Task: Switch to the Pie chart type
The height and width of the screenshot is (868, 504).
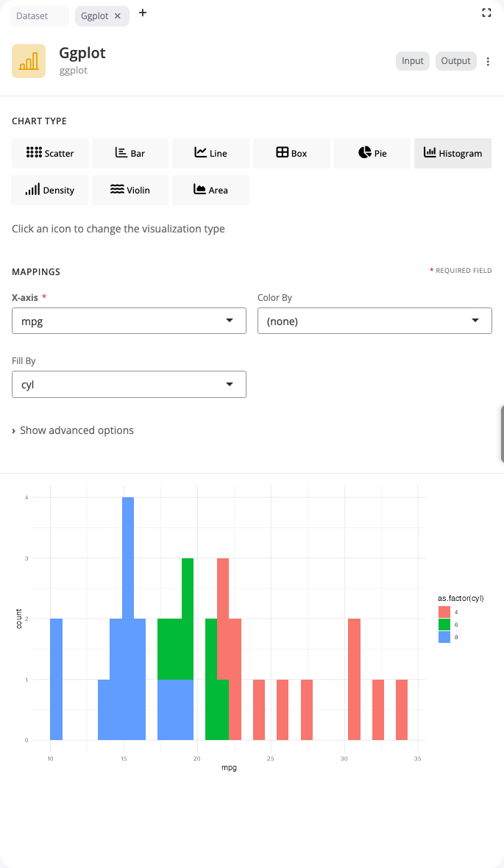Action: [372, 153]
